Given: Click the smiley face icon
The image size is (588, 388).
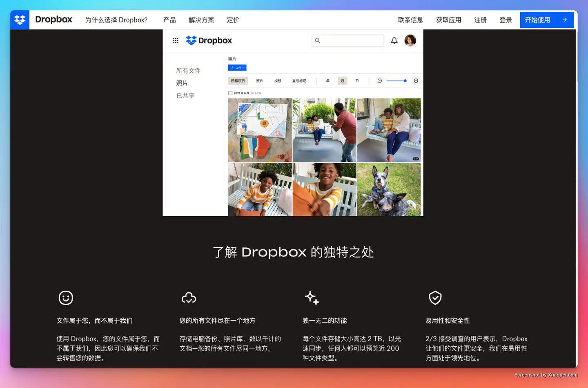Looking at the screenshot, I should [x=66, y=298].
